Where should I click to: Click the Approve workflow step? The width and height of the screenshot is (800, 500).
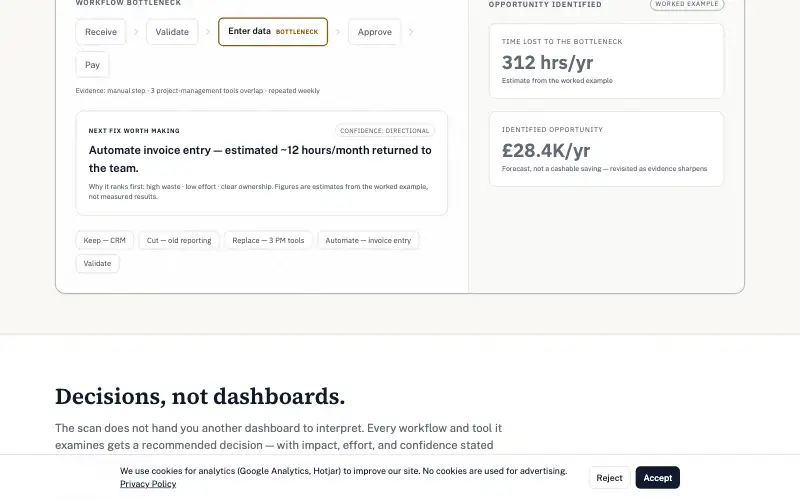coord(374,32)
